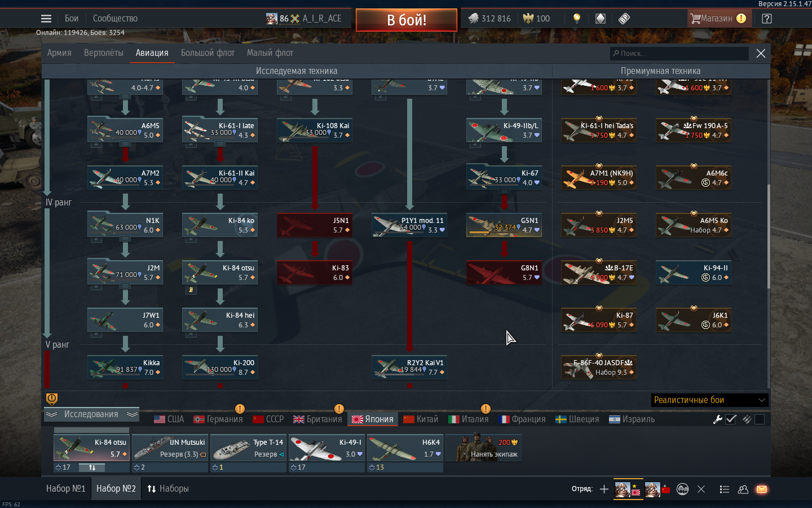The image size is (812, 508).
Task: Click the light bulb hints icon
Action: [x=576, y=19]
